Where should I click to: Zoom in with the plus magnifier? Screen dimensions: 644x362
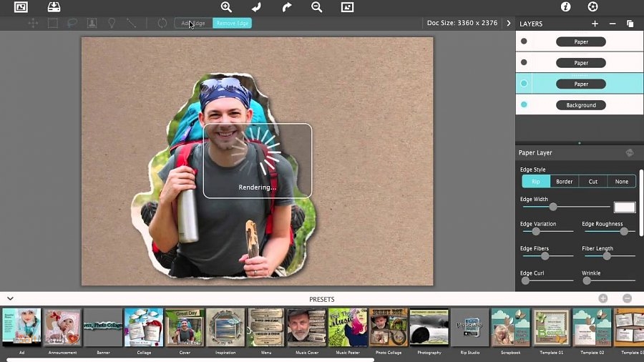[226, 7]
